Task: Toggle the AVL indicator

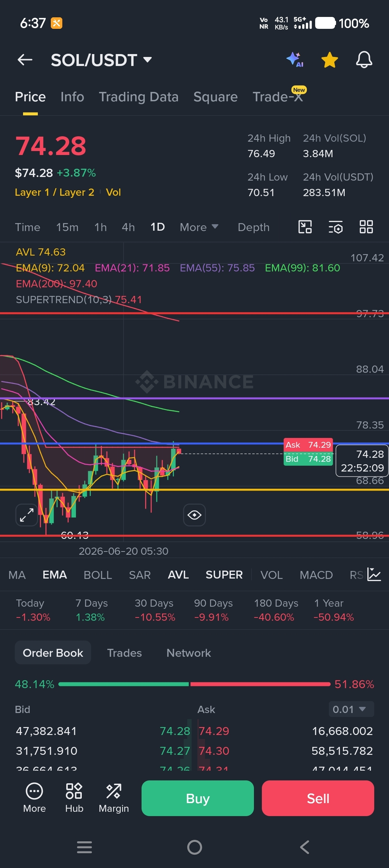Action: 178,575
